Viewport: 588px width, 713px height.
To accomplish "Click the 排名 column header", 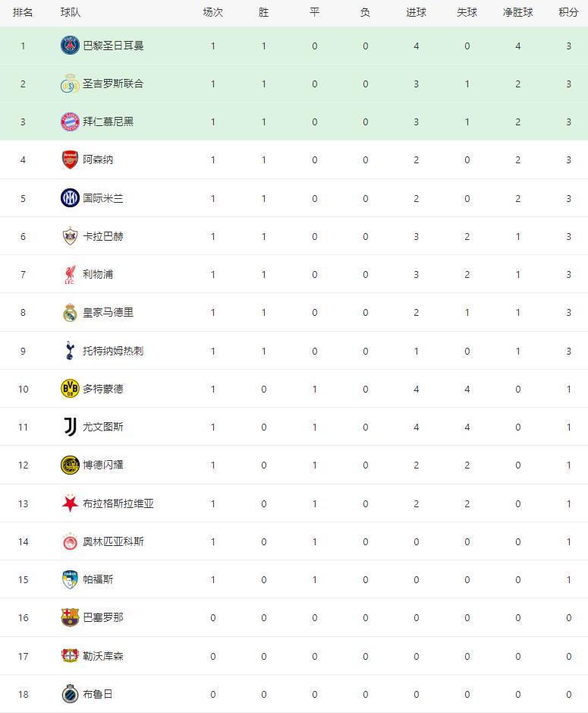I will pos(23,12).
